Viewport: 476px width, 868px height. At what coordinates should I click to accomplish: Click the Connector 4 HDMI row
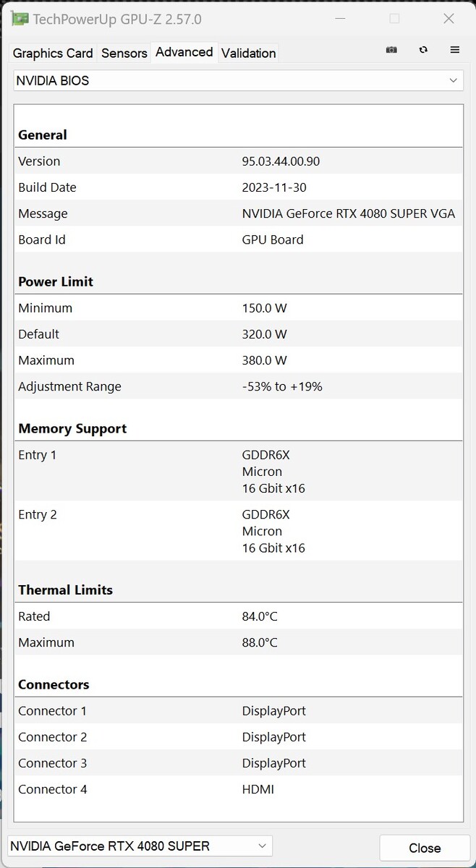click(x=239, y=789)
